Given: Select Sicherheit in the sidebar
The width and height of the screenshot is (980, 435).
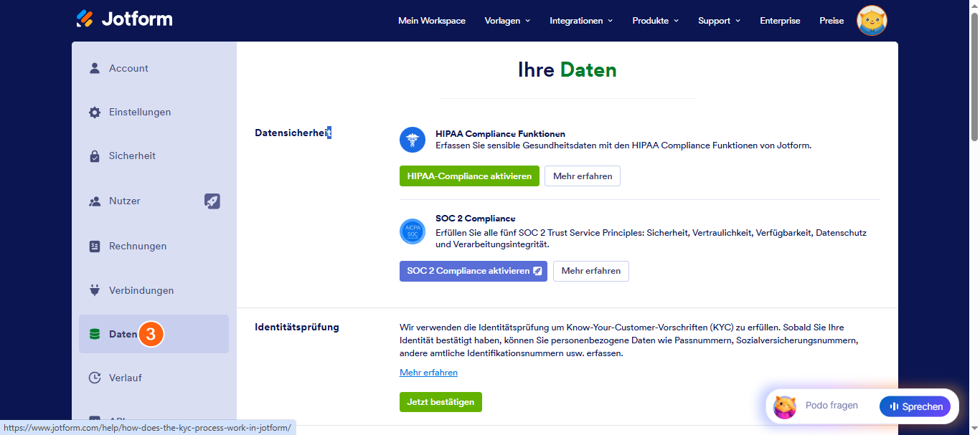Looking at the screenshot, I should coord(154,156).
